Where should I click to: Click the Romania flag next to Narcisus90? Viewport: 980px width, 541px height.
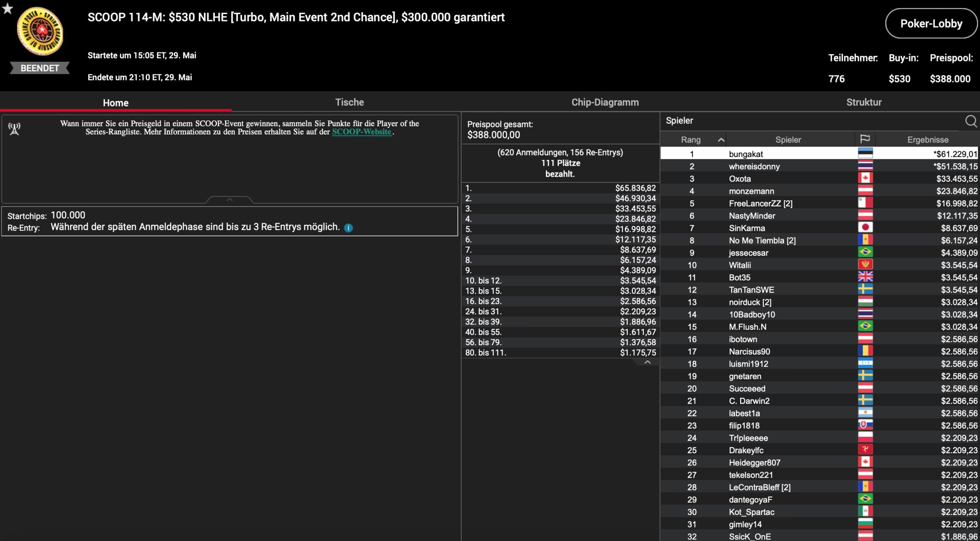[865, 351]
